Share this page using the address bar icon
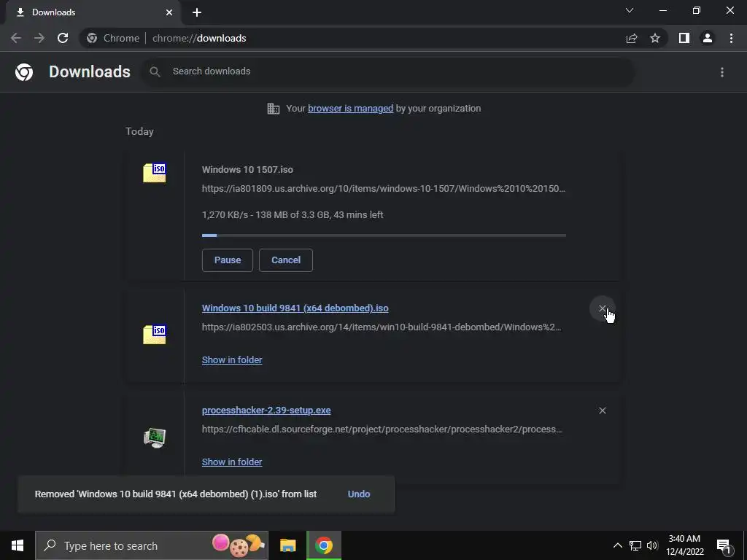 pyautogui.click(x=632, y=38)
